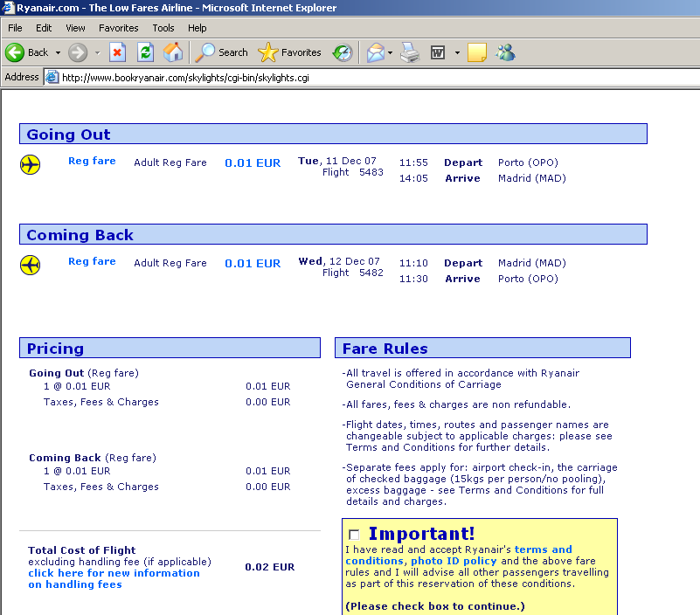Open the Forward history dropdown arrow
700x615 pixels.
coord(98,52)
